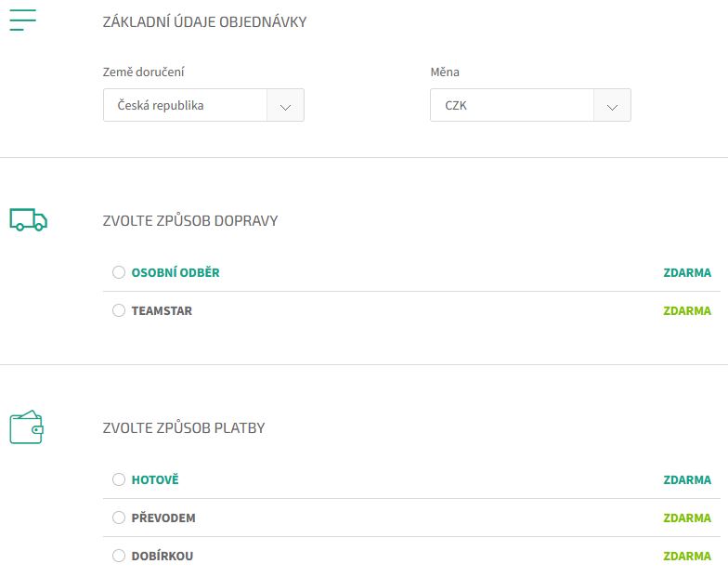Screen dimensions: 728x577
Task: Click the HOTOVĚ payment label
Action: tap(155, 479)
